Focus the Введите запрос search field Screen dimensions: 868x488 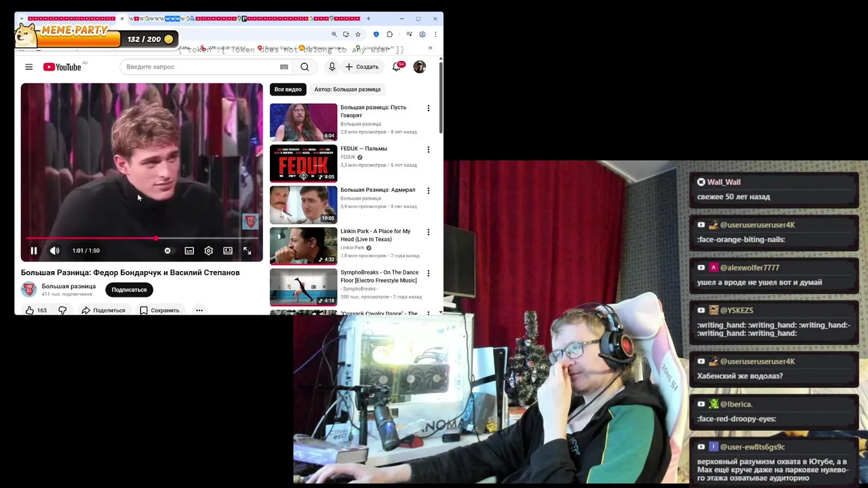[x=200, y=66]
